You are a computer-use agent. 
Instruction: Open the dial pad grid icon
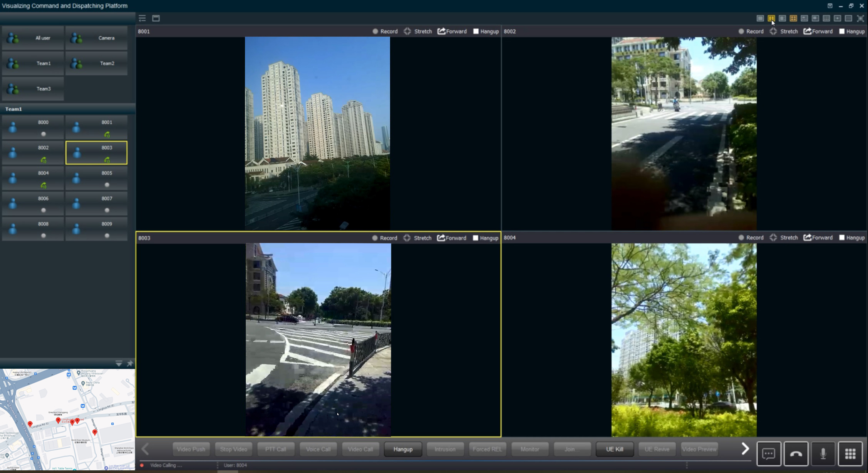tap(850, 454)
